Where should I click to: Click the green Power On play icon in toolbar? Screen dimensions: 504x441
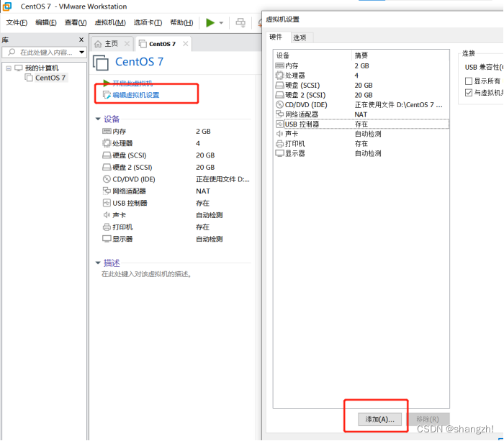point(210,23)
